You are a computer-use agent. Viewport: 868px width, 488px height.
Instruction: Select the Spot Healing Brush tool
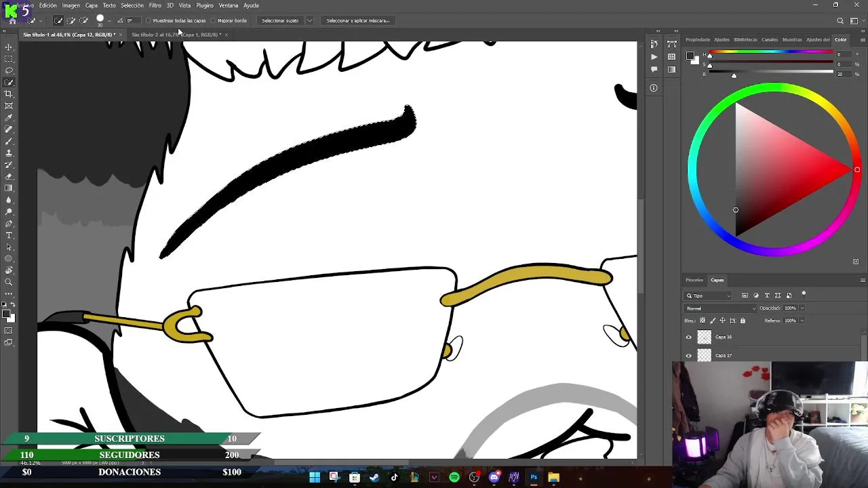[x=9, y=129]
